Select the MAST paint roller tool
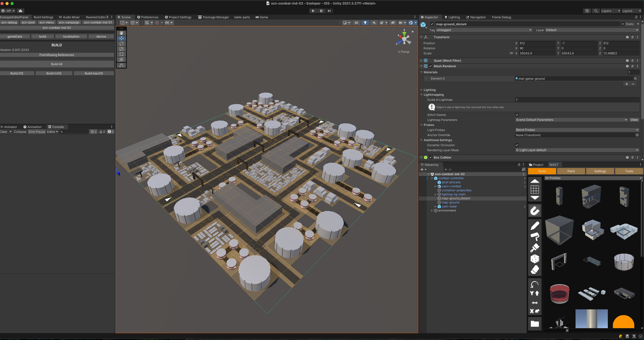The width and height of the screenshot is (644, 340). pyautogui.click(x=534, y=236)
